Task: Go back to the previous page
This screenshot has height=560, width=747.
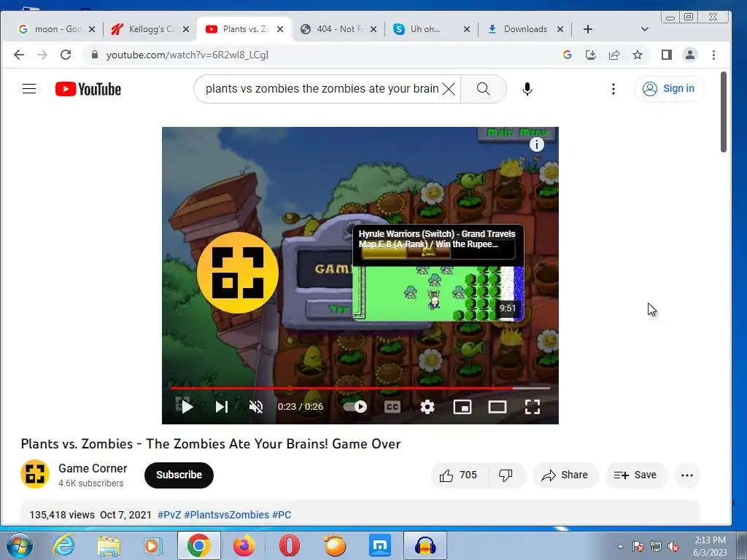Action: point(19,55)
